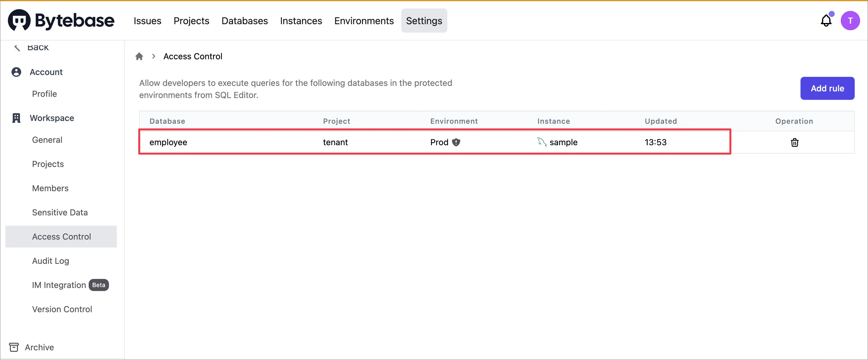Click the employee database row
This screenshot has width=868, height=360.
tap(168, 142)
